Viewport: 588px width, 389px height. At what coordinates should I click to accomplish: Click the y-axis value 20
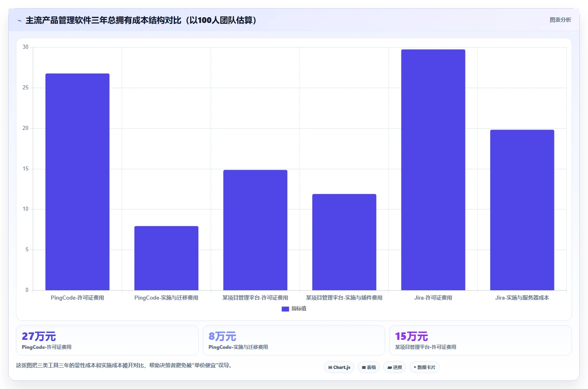coord(25,128)
